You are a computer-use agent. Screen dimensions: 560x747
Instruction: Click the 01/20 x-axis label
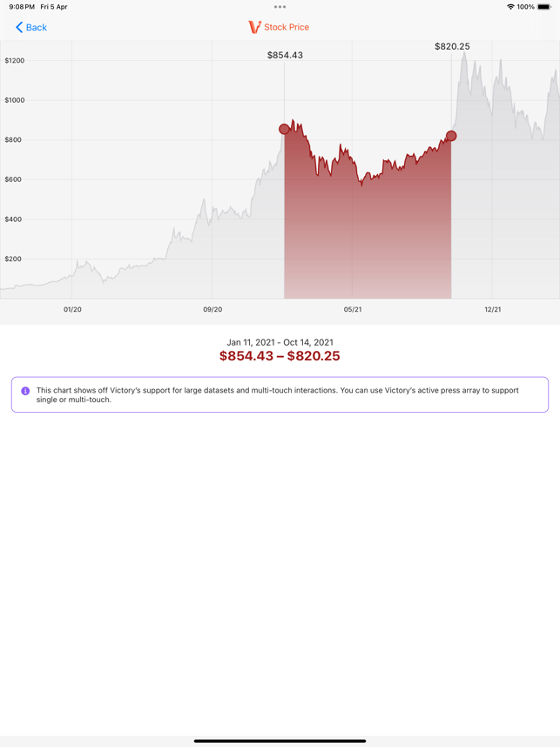pyautogui.click(x=72, y=309)
